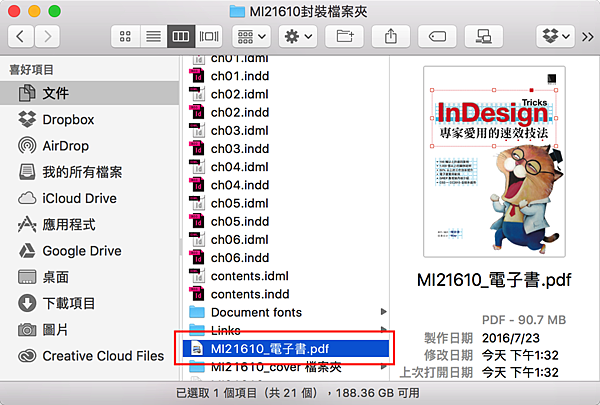Open the Dropbox toolbar dropdown

(556, 37)
